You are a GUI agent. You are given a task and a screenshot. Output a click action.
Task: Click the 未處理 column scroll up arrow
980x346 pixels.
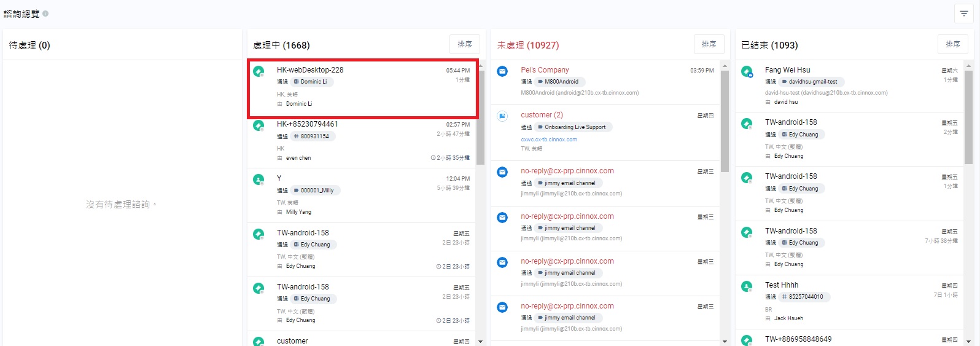(x=725, y=65)
